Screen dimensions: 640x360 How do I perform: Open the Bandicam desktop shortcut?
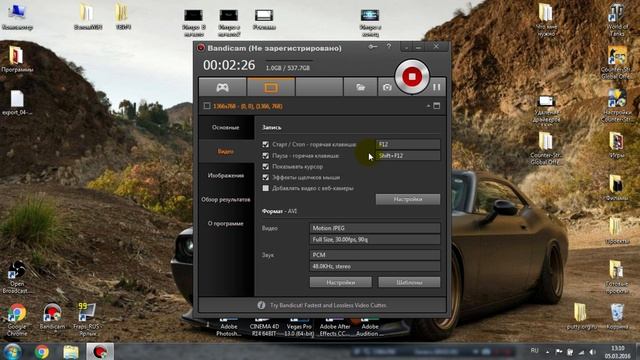tap(52, 317)
